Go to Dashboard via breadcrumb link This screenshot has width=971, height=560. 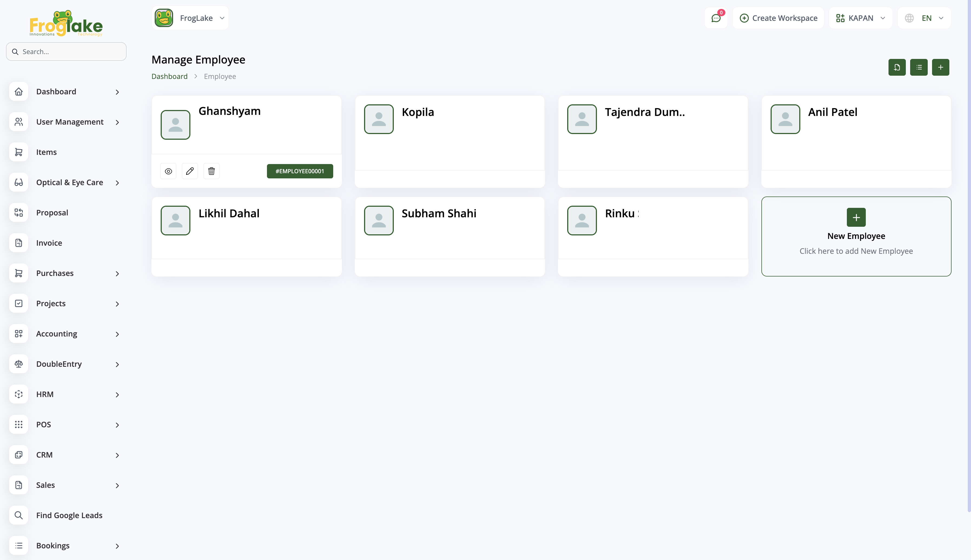(x=169, y=76)
